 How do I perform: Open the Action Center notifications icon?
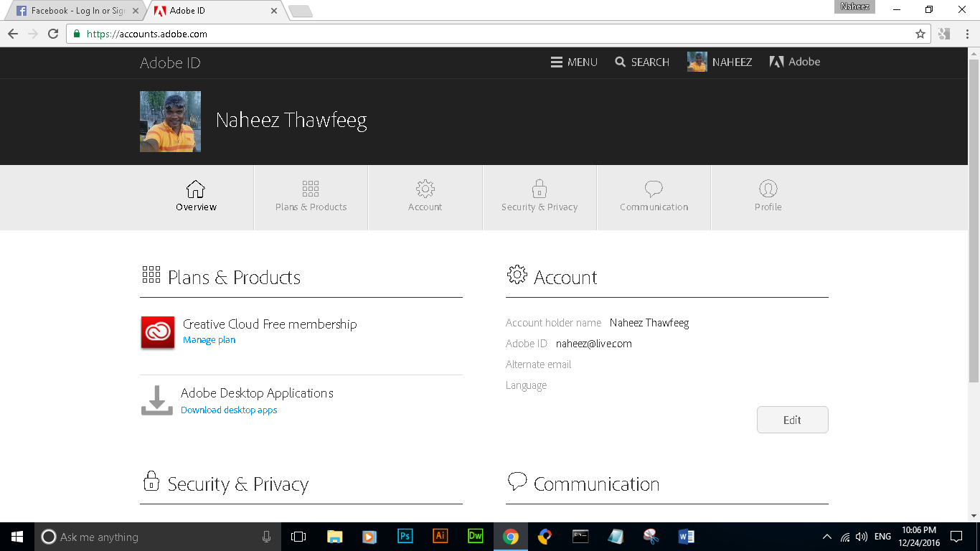[x=956, y=537]
